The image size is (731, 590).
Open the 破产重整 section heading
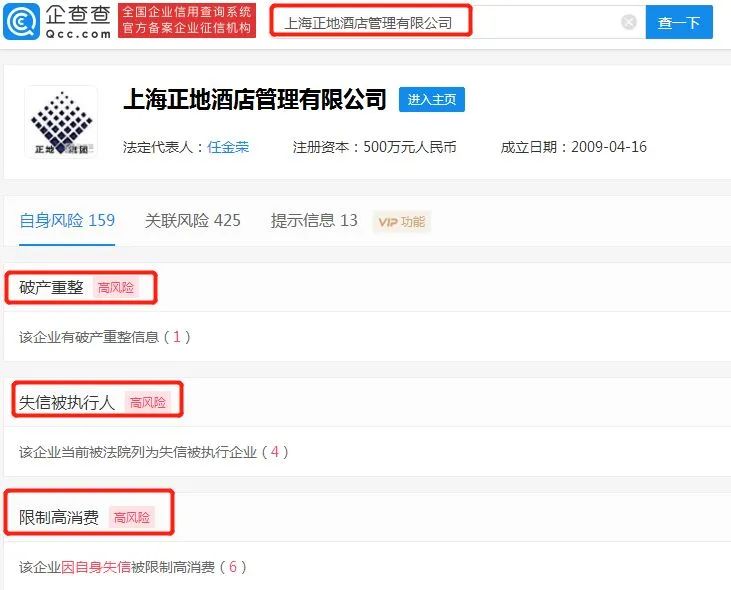(x=51, y=288)
